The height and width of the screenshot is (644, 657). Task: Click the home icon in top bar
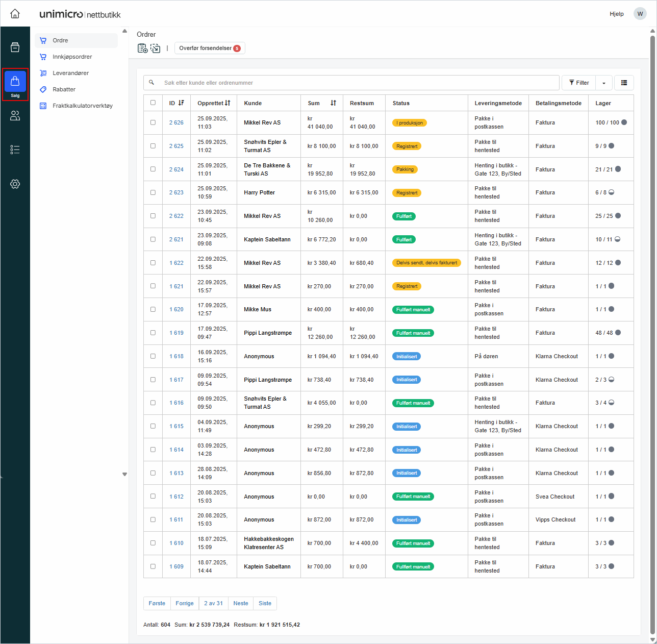coord(15,14)
